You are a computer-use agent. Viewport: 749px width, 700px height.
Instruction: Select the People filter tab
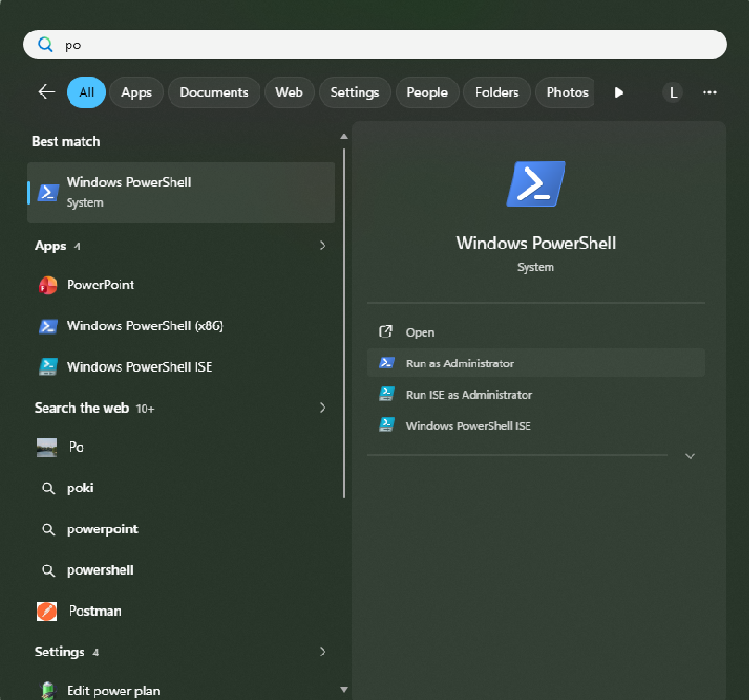click(x=427, y=92)
